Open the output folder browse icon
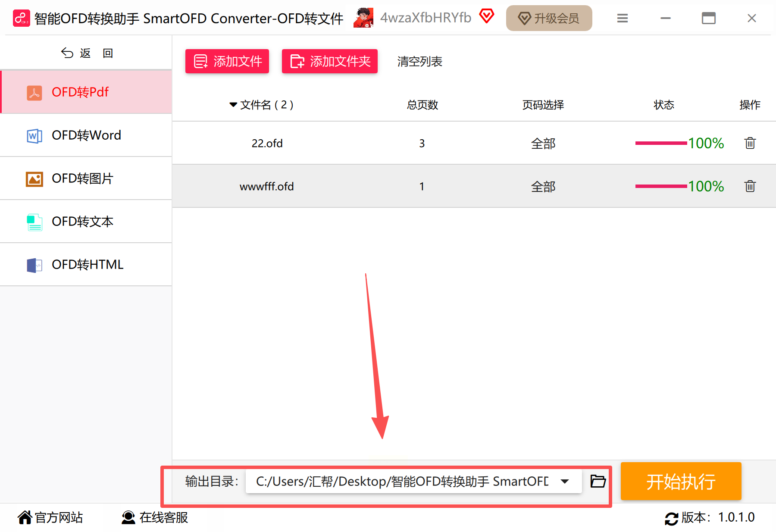The width and height of the screenshot is (776, 532). click(597, 482)
